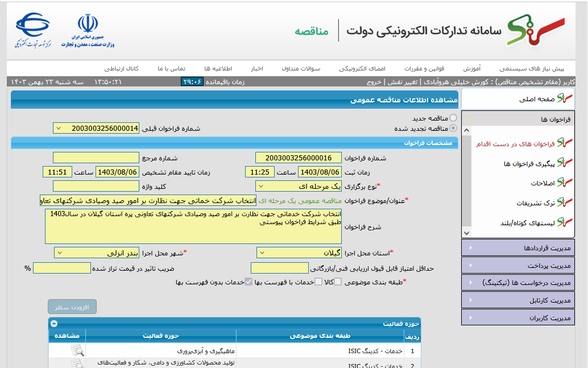Expand the مدیریت قراردادها section

[x=518, y=247]
